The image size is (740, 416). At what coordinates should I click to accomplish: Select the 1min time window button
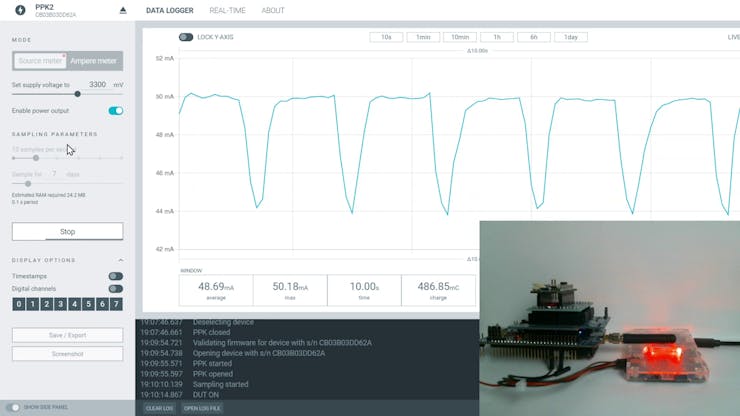coord(423,37)
